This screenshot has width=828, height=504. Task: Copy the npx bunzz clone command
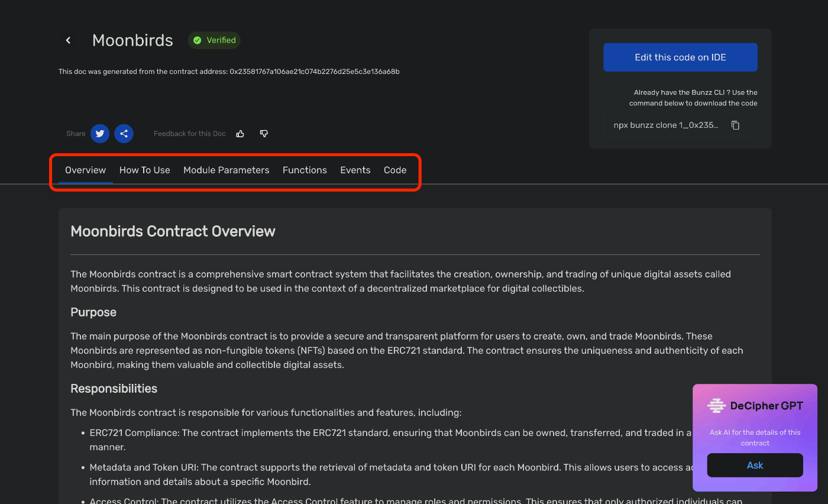pyautogui.click(x=735, y=125)
